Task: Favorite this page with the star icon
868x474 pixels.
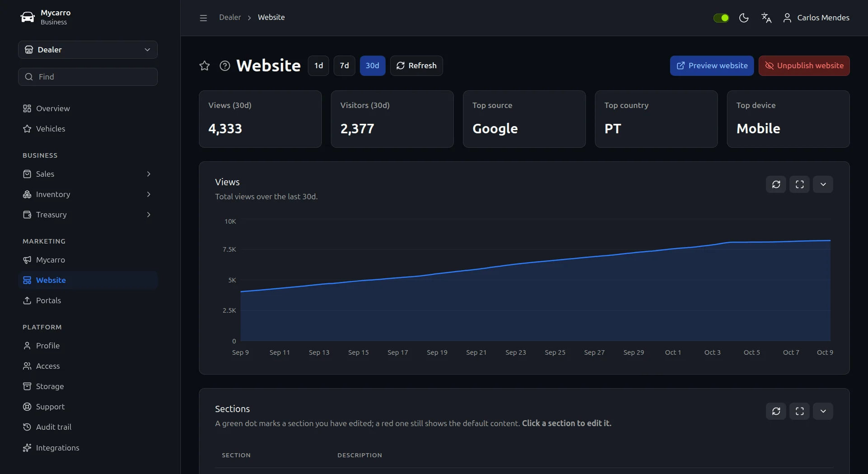Action: [x=205, y=66]
